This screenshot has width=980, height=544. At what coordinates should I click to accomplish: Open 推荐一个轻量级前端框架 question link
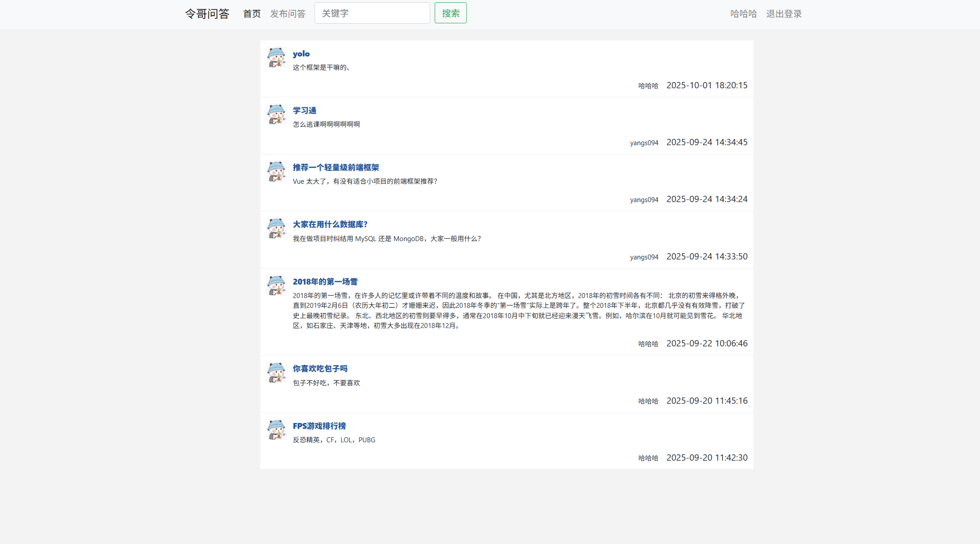[x=336, y=168]
